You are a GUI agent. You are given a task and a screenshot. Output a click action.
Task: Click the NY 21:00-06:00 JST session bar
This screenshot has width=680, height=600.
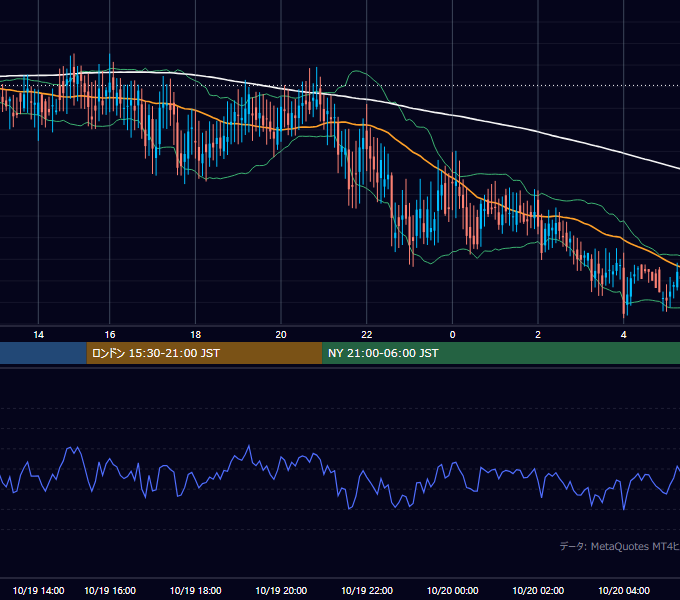tap(501, 353)
